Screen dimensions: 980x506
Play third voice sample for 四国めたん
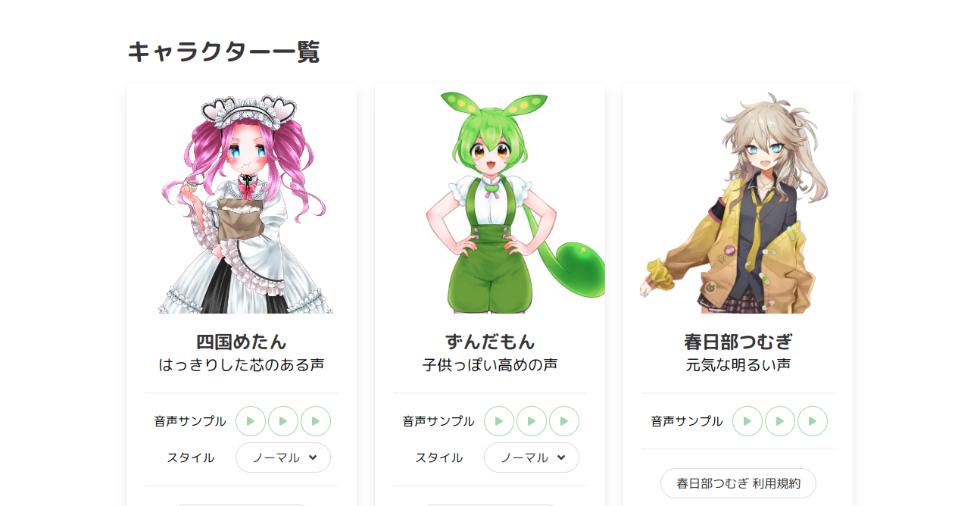point(316,421)
